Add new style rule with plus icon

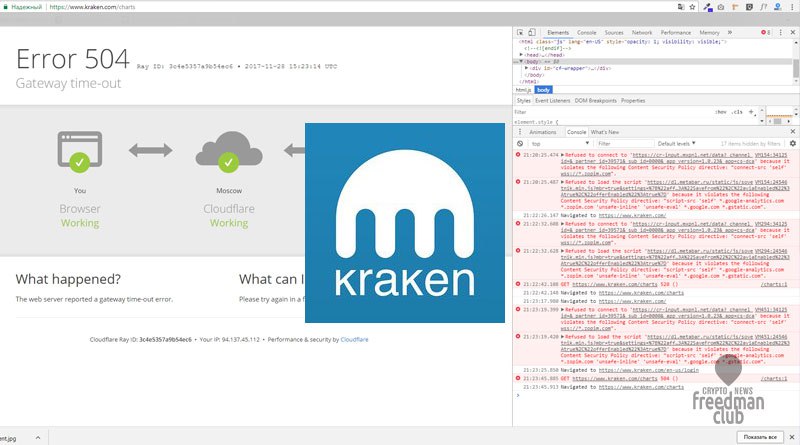pos(751,112)
